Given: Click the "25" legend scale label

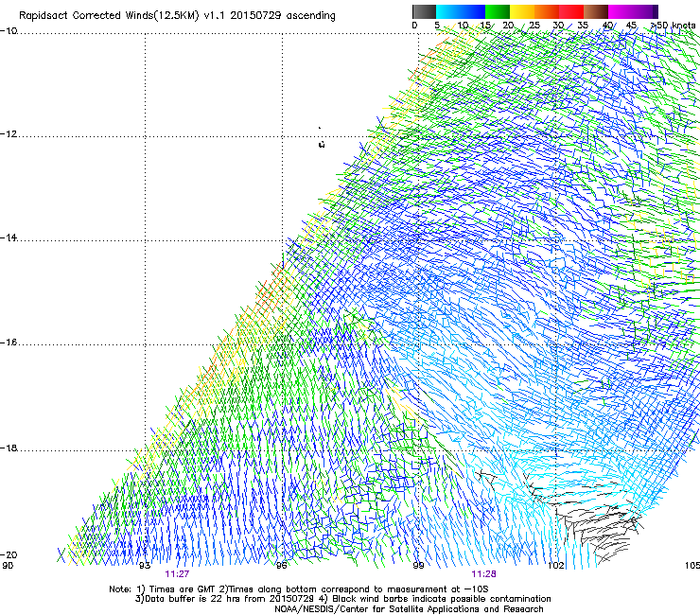Looking at the screenshot, I should tap(534, 26).
